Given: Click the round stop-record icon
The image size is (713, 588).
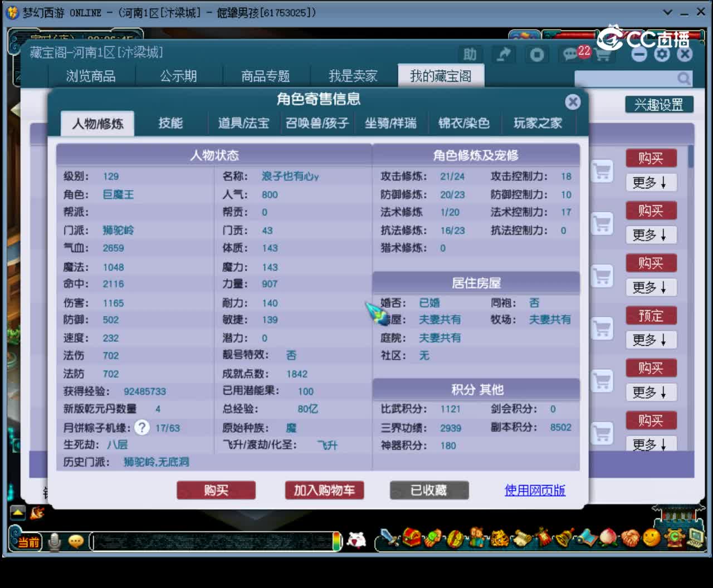Looking at the screenshot, I should (x=536, y=55).
